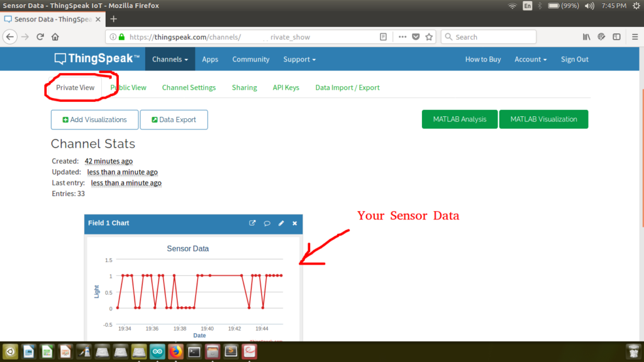Click the '42 minutes ago' created time

click(108, 161)
